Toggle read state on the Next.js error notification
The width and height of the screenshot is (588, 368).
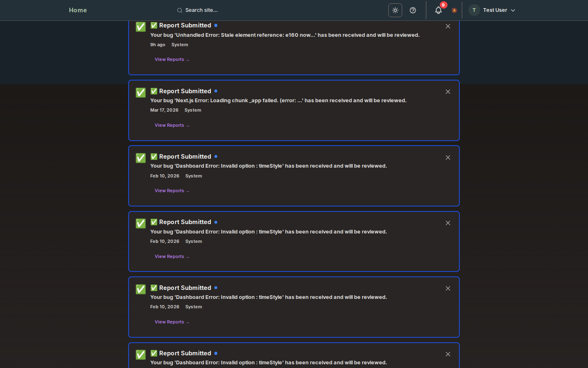tap(216, 91)
